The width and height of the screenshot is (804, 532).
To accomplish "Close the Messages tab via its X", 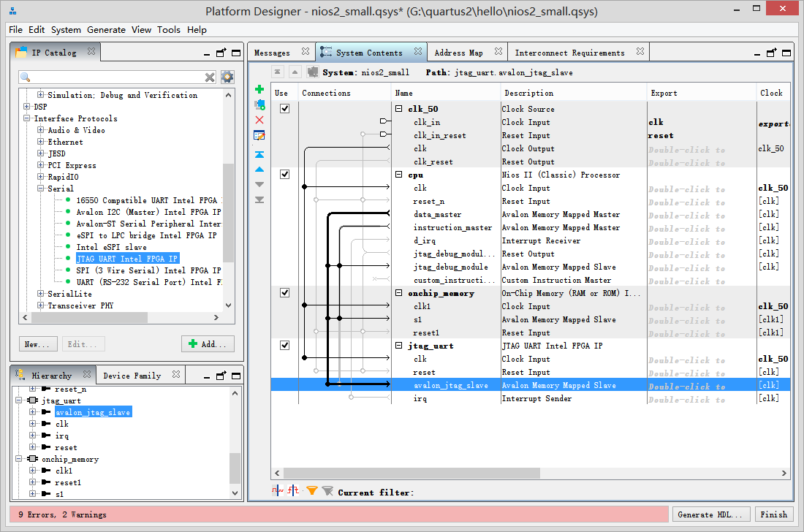I will tap(306, 51).
